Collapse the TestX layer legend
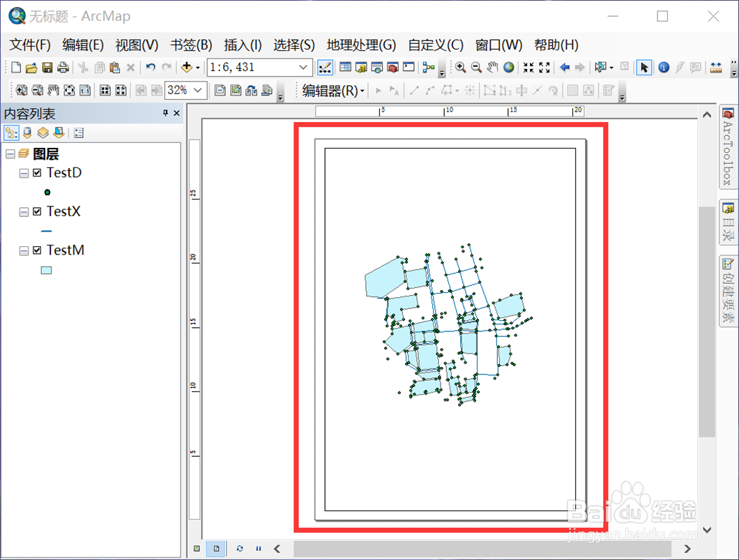The height and width of the screenshot is (560, 739). click(x=24, y=212)
